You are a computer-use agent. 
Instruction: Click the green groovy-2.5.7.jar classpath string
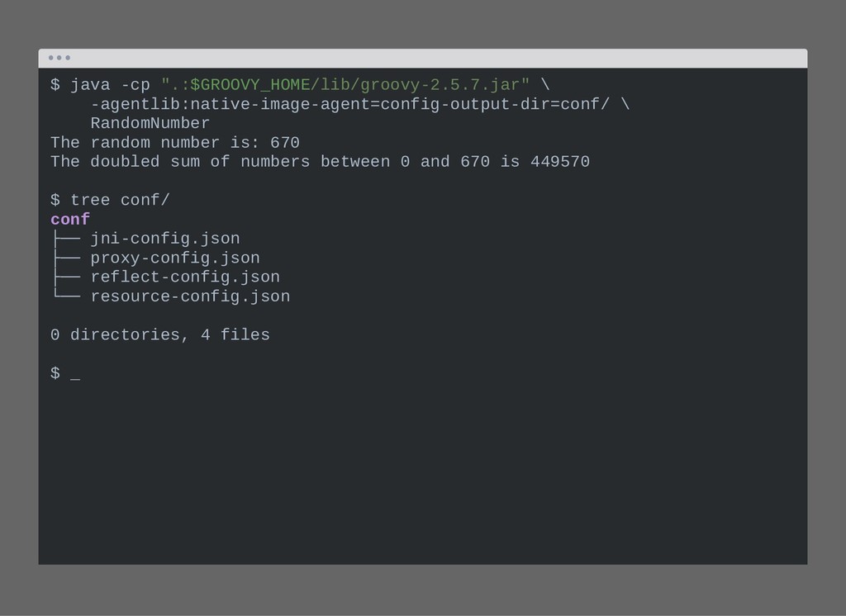pyautogui.click(x=345, y=85)
